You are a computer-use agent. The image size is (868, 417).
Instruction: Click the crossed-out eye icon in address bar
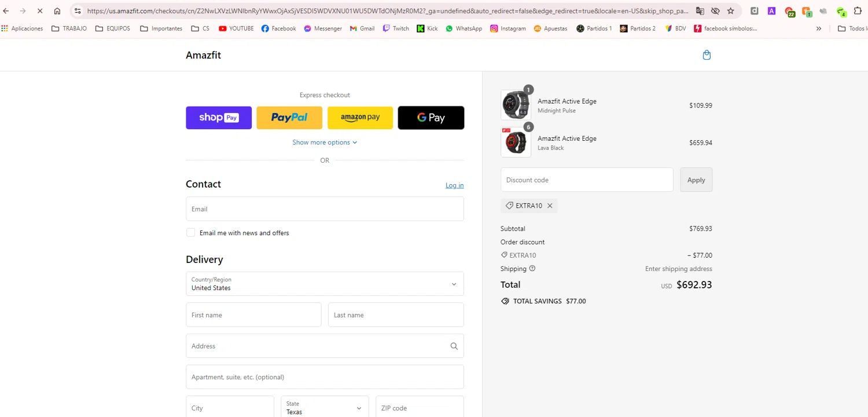point(715,11)
